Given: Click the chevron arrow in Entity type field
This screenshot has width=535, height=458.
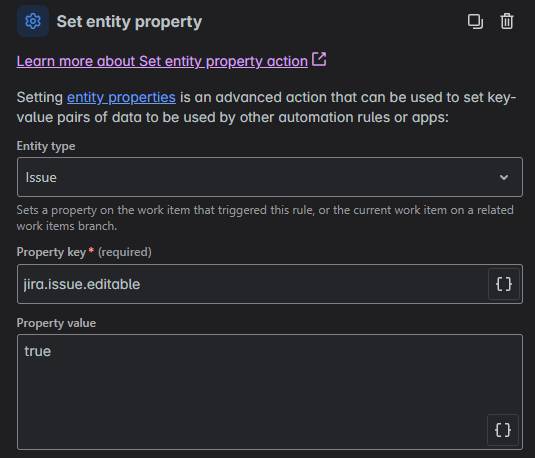Looking at the screenshot, I should pos(504,177).
